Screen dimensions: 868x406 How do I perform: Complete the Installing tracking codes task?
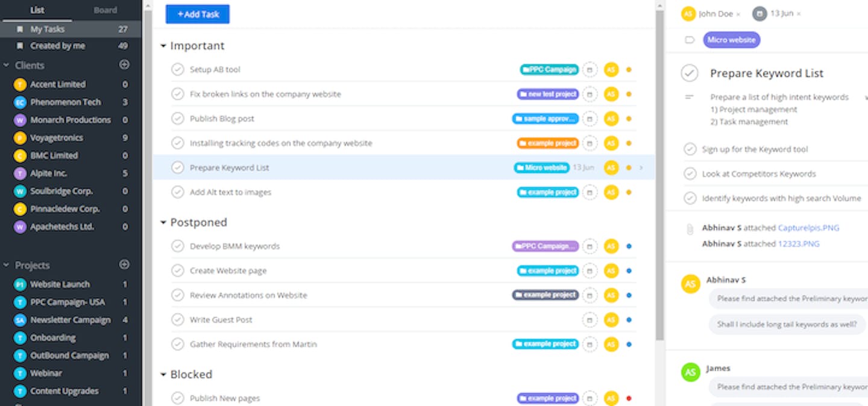click(x=177, y=143)
